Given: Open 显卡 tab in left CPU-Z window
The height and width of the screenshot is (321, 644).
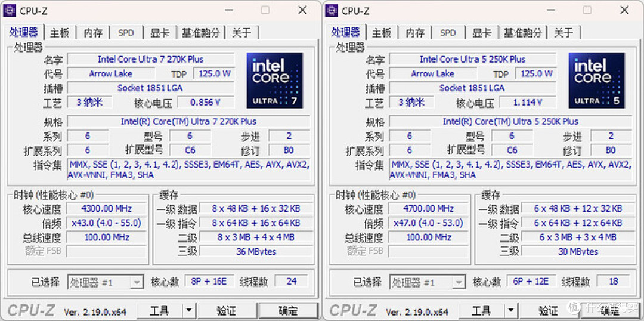Looking at the screenshot, I should 159,33.
